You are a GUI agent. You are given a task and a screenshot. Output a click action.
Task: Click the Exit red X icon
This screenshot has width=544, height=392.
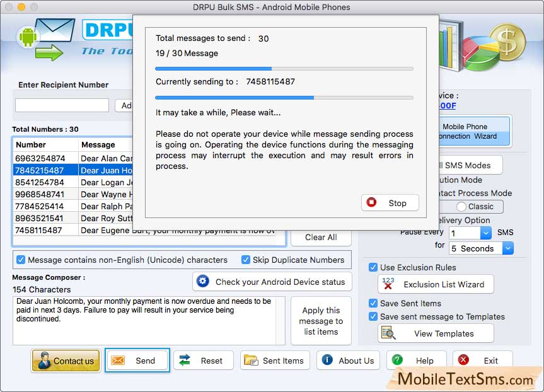(463, 360)
